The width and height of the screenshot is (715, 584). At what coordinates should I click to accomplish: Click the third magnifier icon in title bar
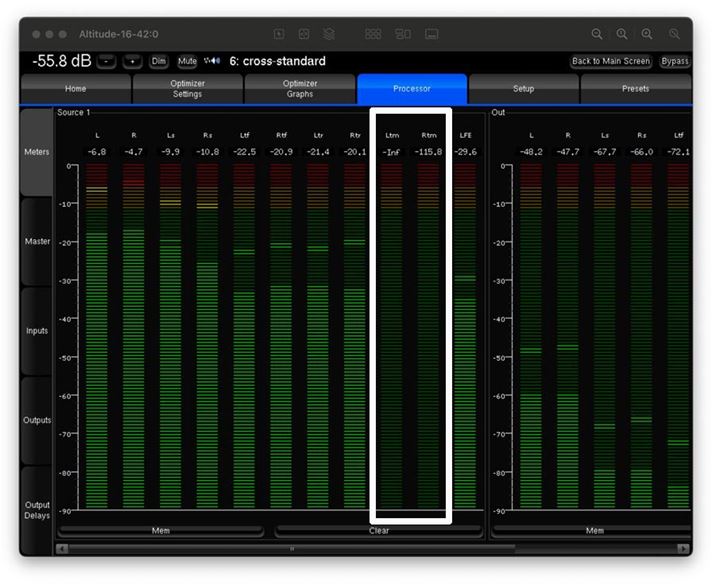[647, 34]
